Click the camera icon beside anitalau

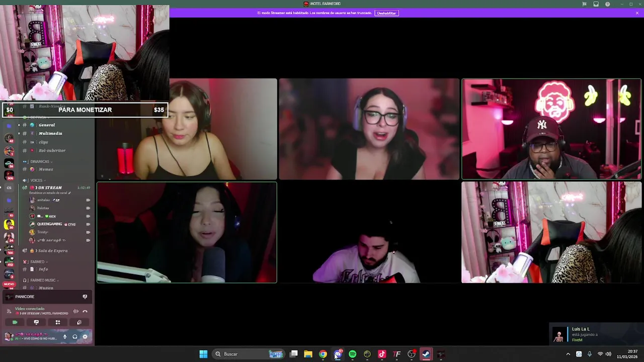click(88, 200)
